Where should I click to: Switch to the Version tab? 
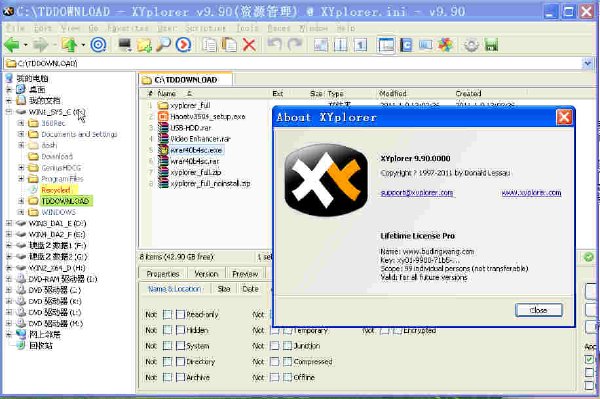coord(206,274)
